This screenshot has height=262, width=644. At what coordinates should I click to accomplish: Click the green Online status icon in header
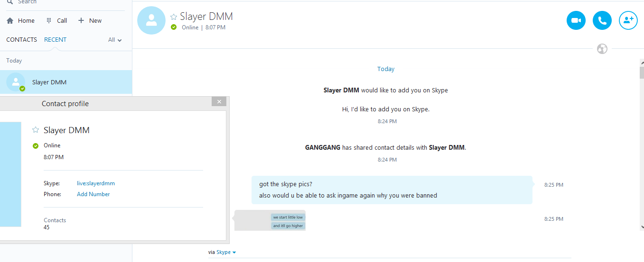(x=174, y=27)
